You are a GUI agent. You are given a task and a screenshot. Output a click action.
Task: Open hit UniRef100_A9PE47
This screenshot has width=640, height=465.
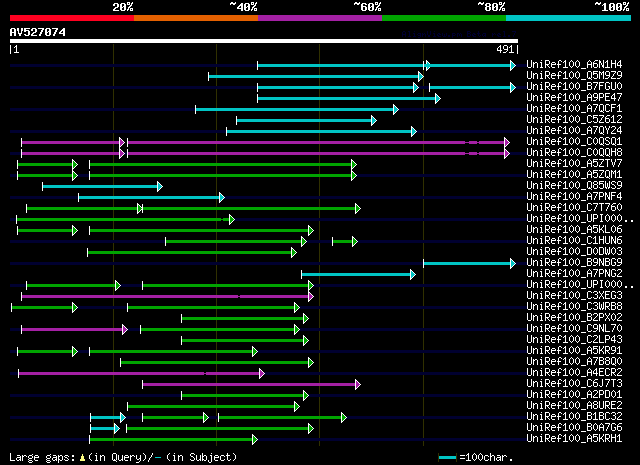[x=574, y=98]
